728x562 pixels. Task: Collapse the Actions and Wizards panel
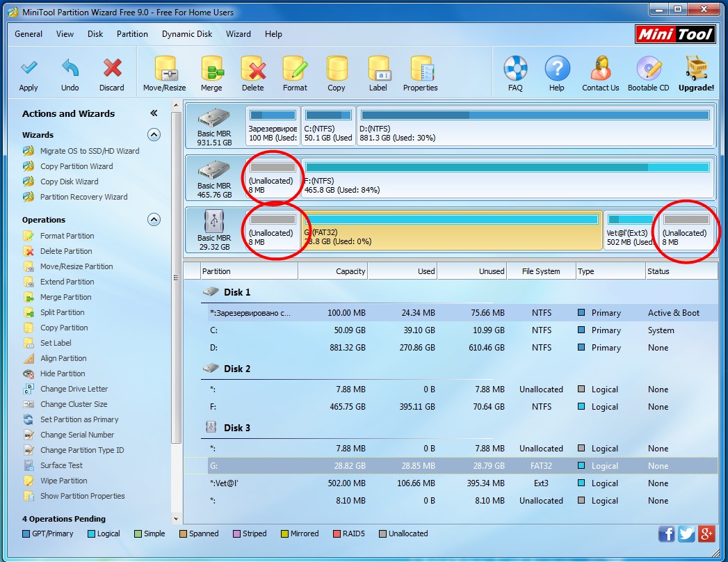(x=154, y=113)
